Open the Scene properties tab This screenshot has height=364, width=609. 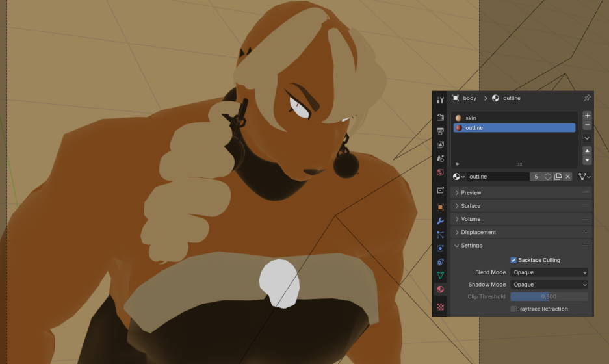point(440,159)
